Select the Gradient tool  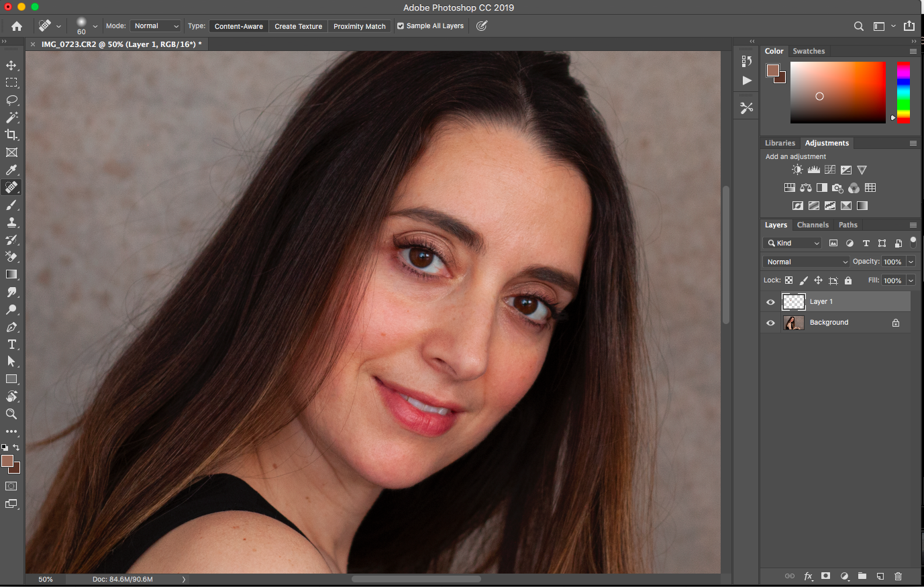[11, 274]
